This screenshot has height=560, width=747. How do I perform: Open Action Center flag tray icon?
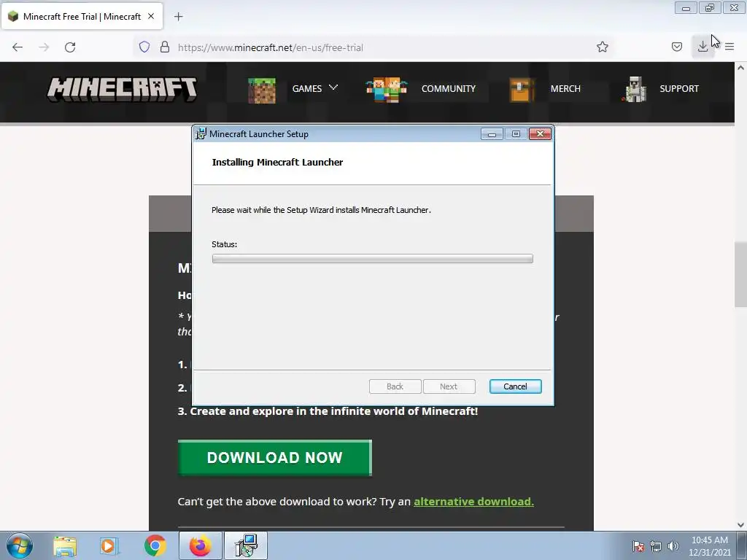pyautogui.click(x=638, y=546)
